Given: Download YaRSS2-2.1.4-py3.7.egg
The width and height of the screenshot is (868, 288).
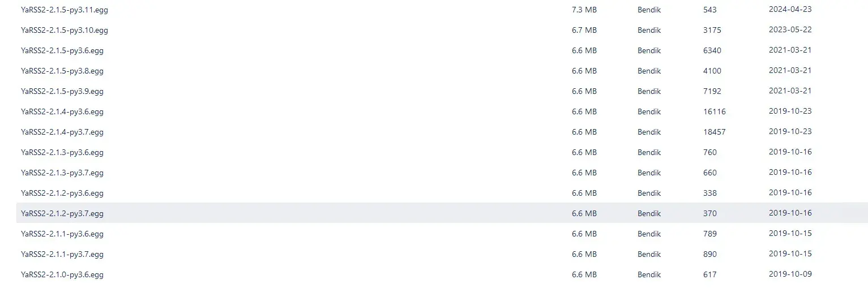Looking at the screenshot, I should [x=62, y=132].
